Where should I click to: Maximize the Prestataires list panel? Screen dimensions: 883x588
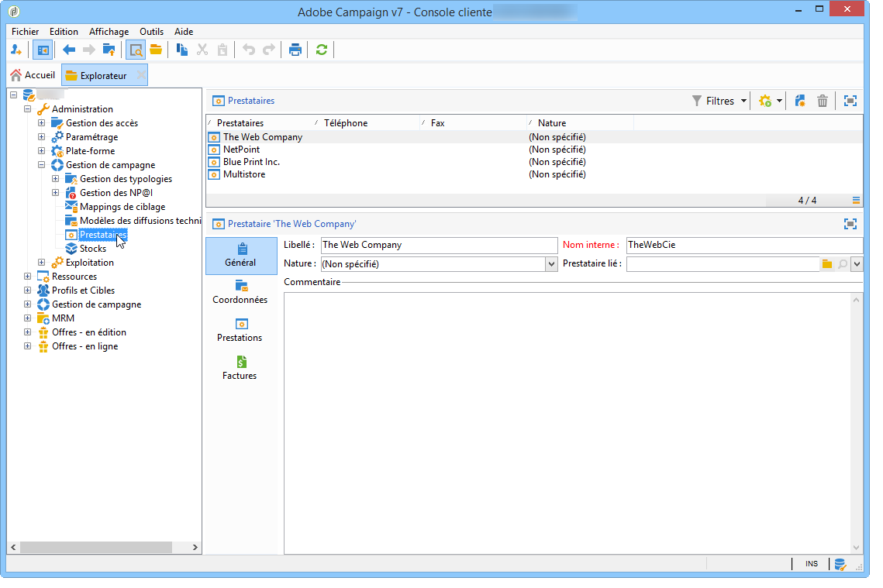pyautogui.click(x=850, y=101)
